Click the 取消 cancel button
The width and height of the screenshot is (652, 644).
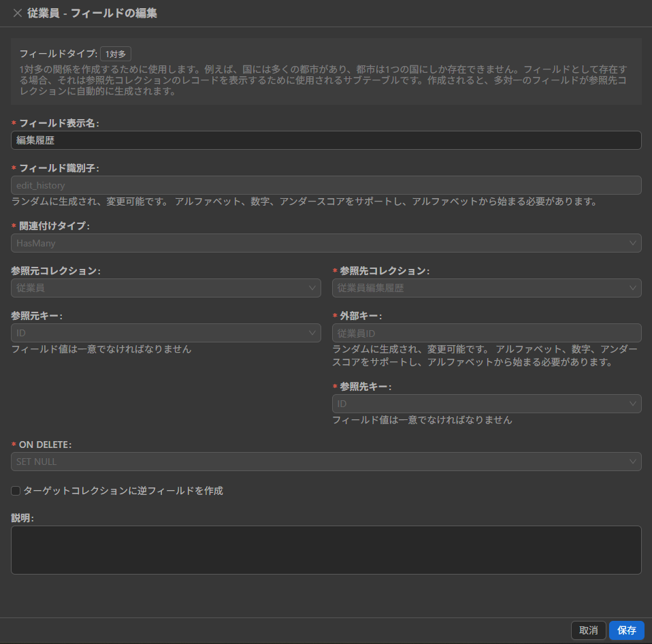click(589, 630)
